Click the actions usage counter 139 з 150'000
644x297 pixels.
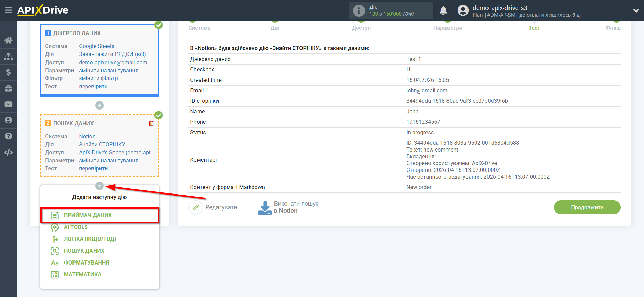(x=391, y=14)
